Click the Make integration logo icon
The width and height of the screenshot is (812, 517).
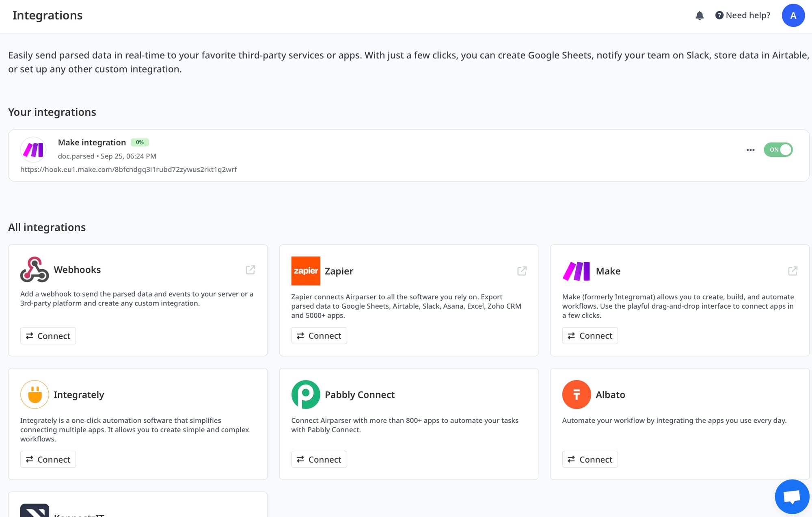click(33, 149)
